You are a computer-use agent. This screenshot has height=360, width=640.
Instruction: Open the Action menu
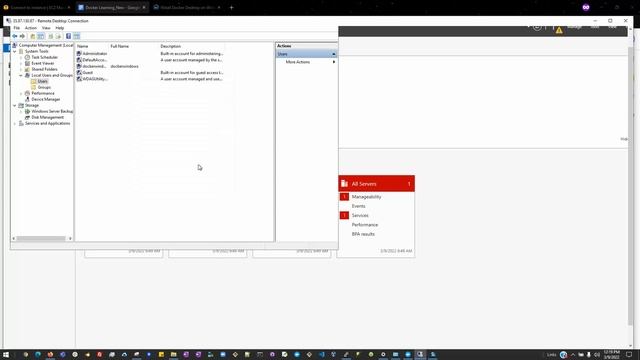click(x=31, y=28)
